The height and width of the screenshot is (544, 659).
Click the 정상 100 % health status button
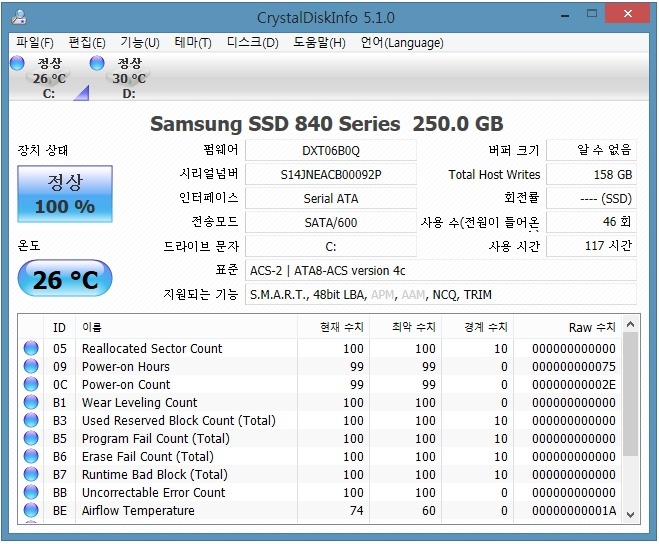(65, 194)
